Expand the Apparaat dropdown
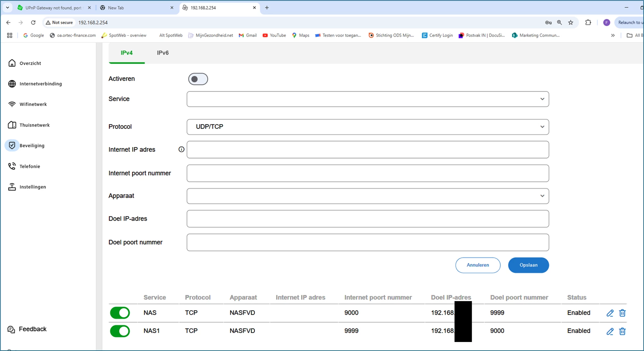This screenshot has width=644, height=351. click(x=367, y=196)
